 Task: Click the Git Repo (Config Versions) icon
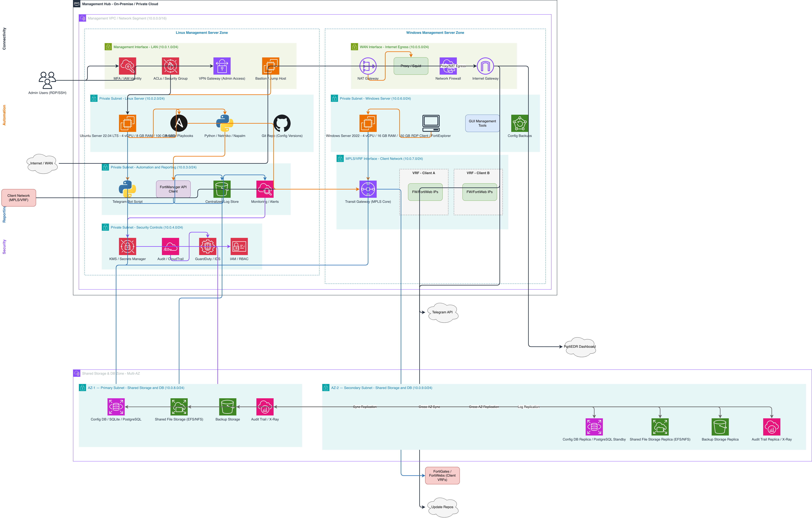[x=282, y=123]
